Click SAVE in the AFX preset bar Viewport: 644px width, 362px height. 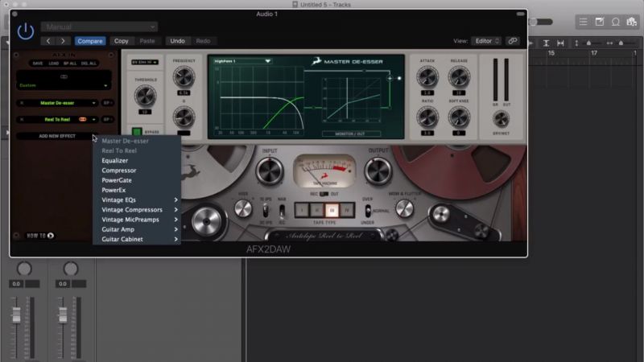point(38,64)
